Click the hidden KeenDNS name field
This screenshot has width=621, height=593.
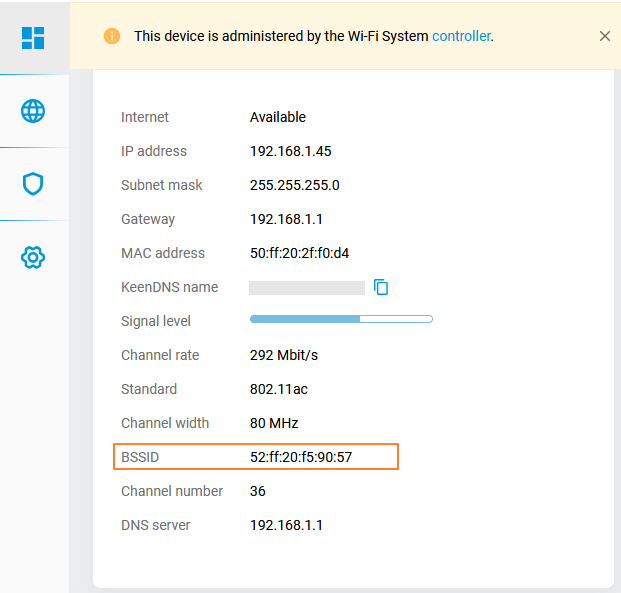[x=306, y=288]
